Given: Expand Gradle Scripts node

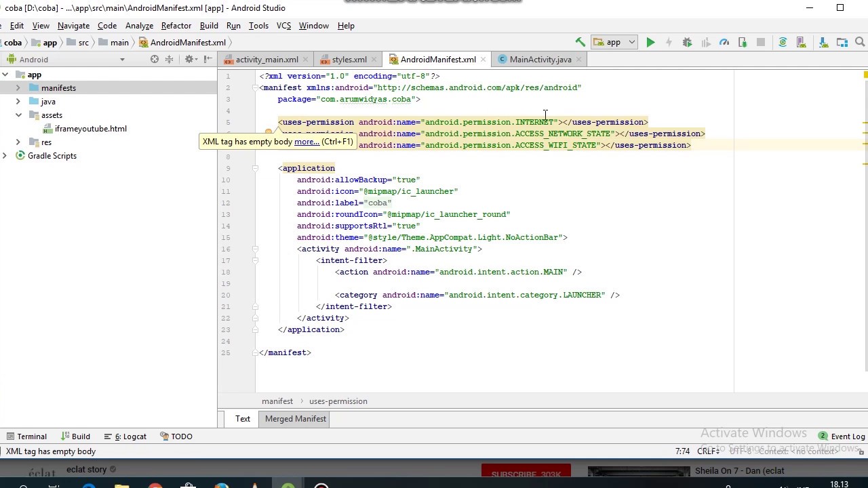Looking at the screenshot, I should [x=5, y=156].
